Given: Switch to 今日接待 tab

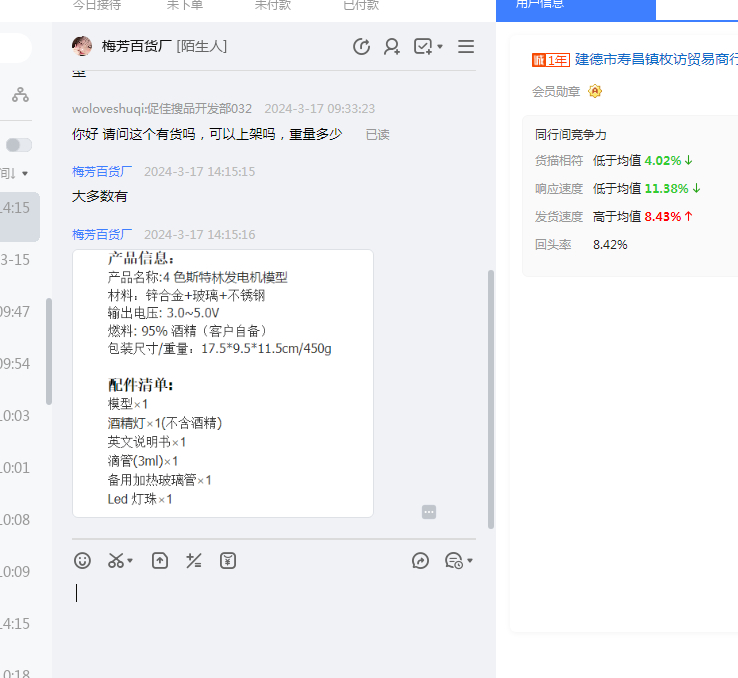Looking at the screenshot, I should coord(97,5).
